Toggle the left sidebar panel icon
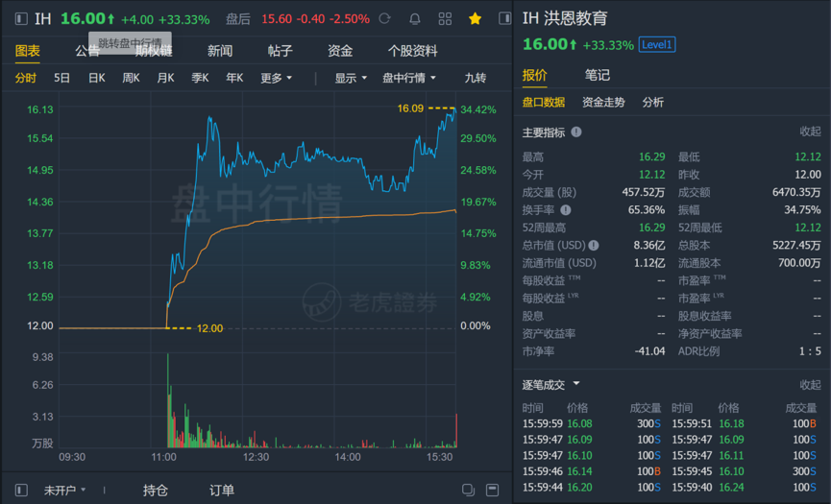831x504 pixels. 21,19
